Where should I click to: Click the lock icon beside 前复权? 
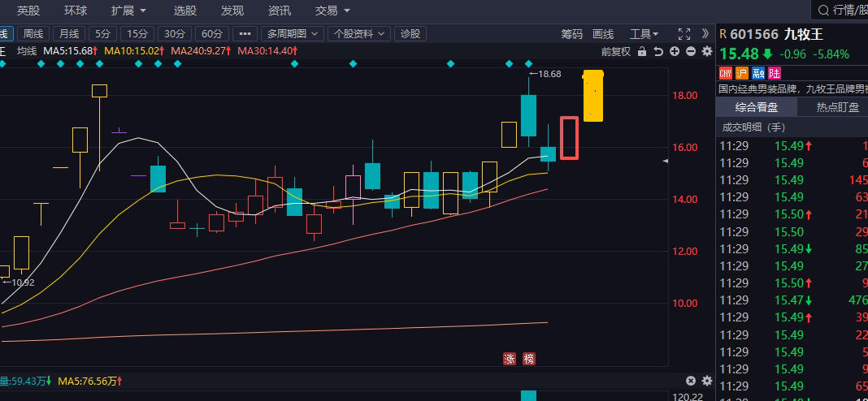[642, 51]
